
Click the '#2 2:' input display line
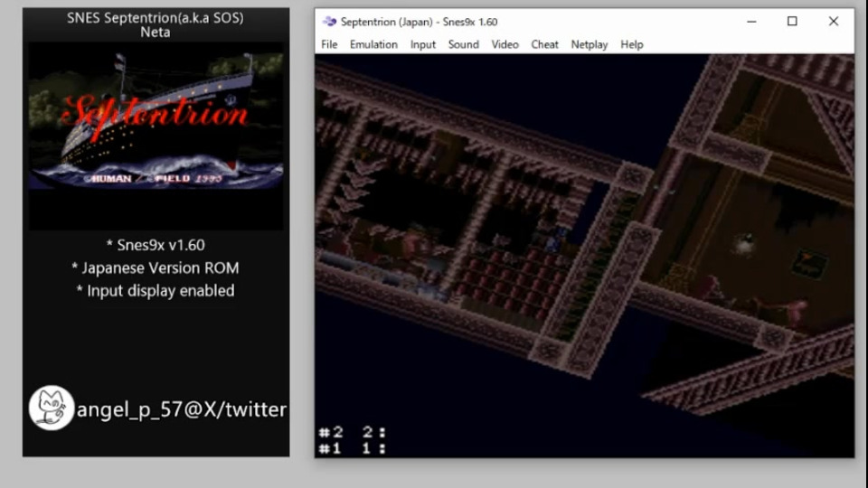pyautogui.click(x=352, y=432)
